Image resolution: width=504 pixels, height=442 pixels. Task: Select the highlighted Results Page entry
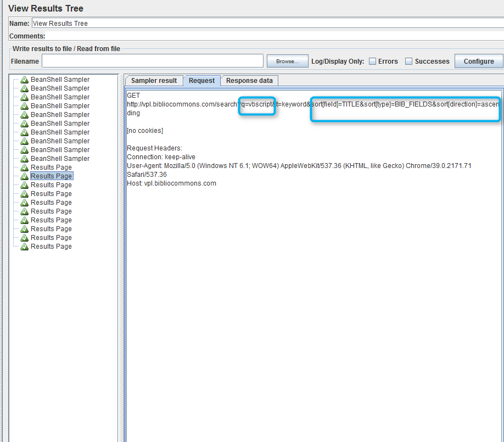coord(52,176)
